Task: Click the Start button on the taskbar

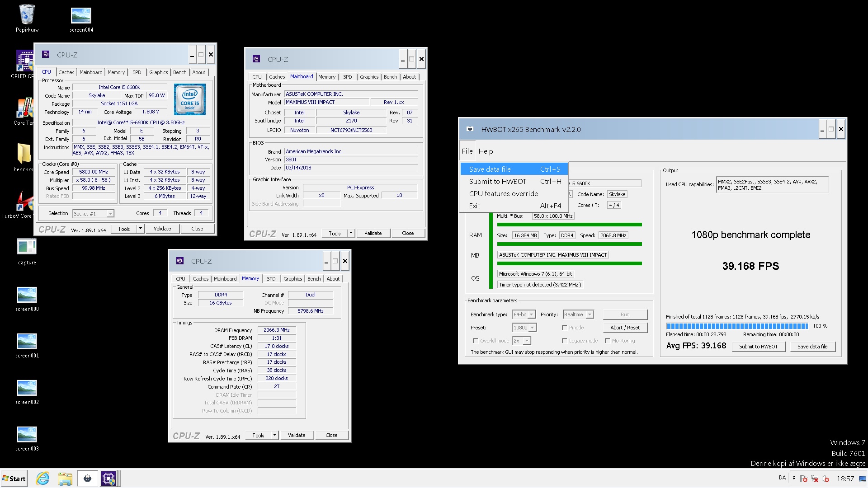Action: coord(14,479)
